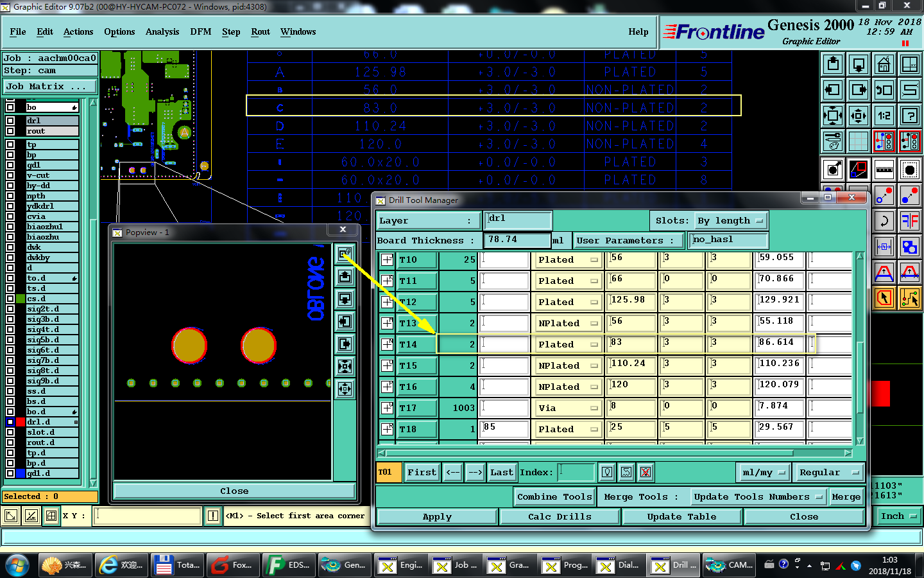Viewport: 924px width, 578px height.
Task: Click the Update Table button
Action: point(681,517)
